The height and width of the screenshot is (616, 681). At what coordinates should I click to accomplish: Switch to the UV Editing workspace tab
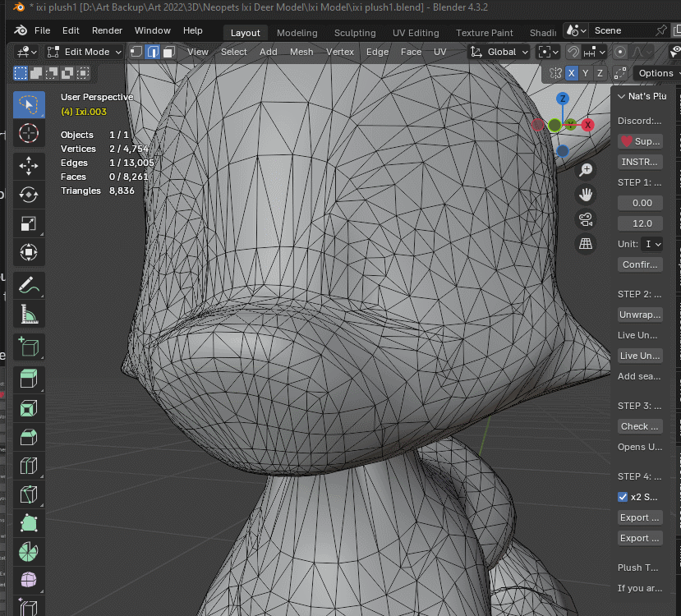click(416, 33)
